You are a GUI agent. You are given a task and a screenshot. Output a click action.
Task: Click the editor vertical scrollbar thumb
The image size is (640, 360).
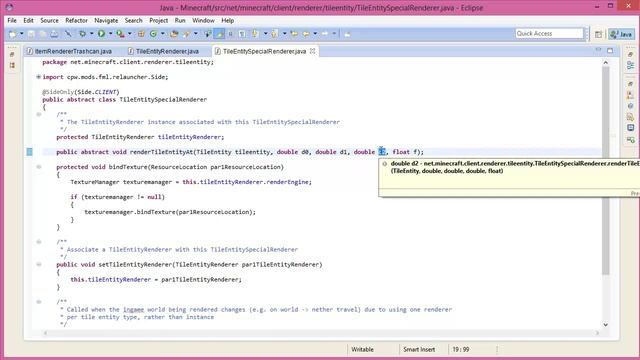[x=605, y=171]
